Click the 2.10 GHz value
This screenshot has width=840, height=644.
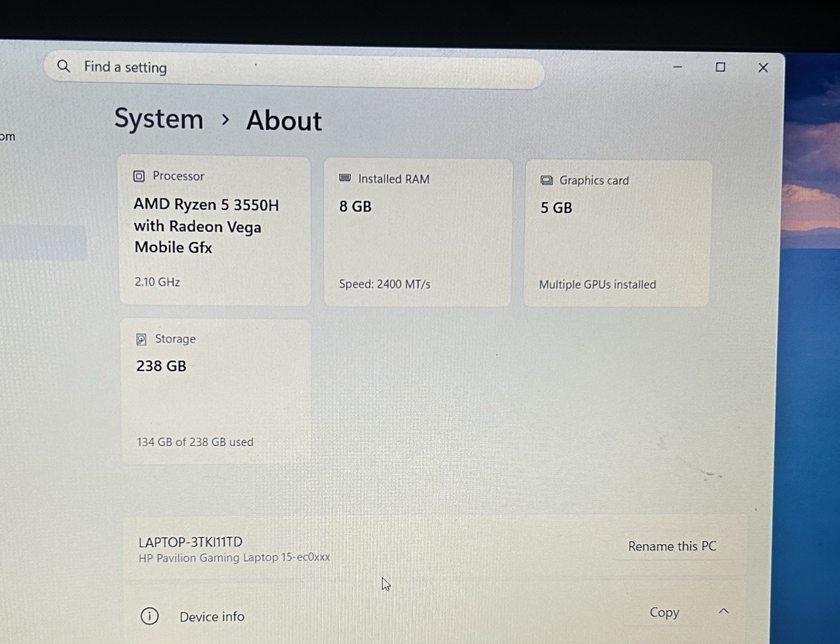click(x=157, y=282)
